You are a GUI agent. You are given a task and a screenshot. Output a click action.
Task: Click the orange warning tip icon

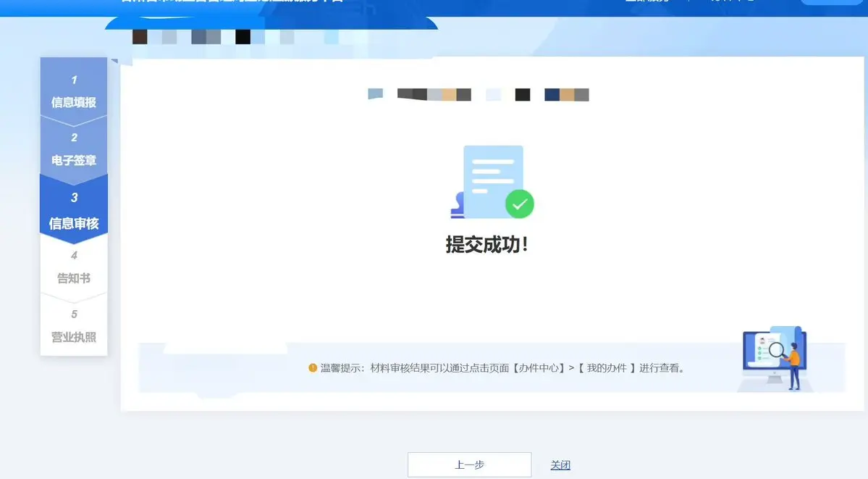pos(313,367)
